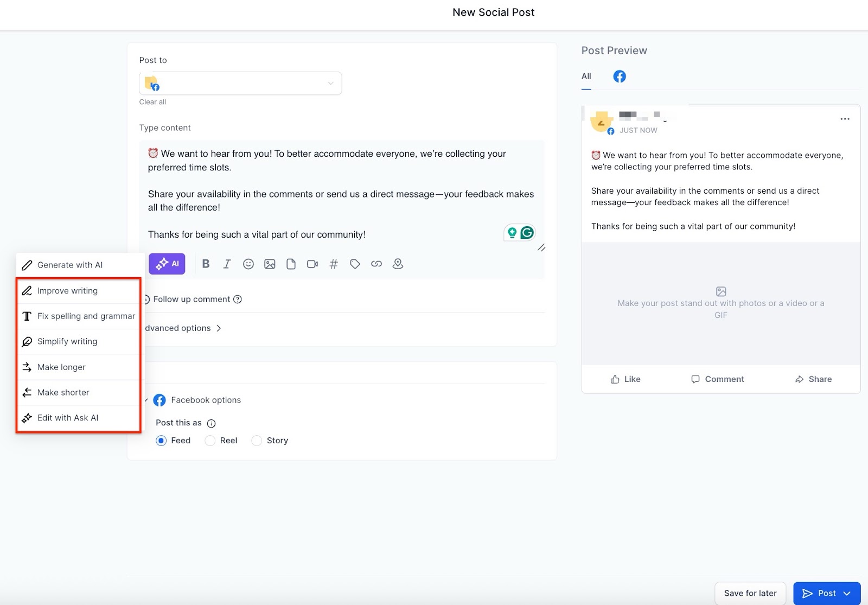Open the Grammarly icon in editor
The image size is (868, 605).
click(527, 233)
